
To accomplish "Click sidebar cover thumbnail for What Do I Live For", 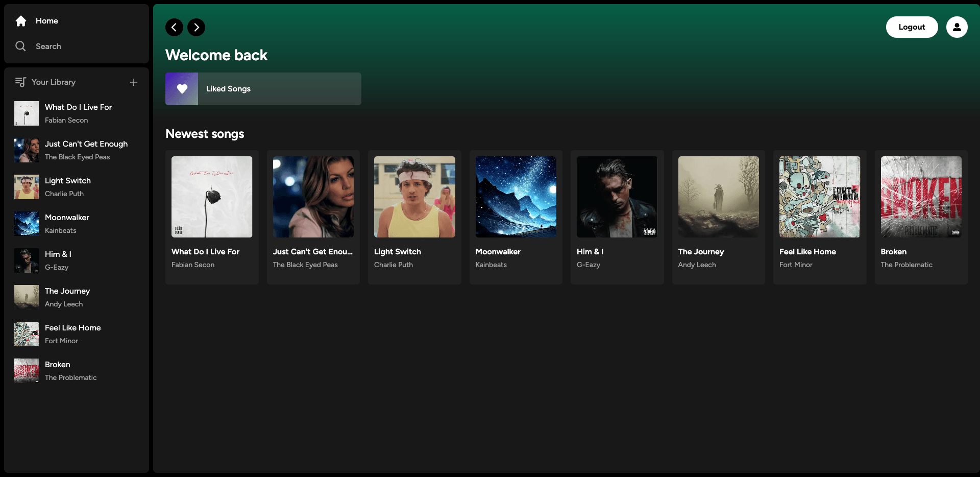I will (x=27, y=113).
